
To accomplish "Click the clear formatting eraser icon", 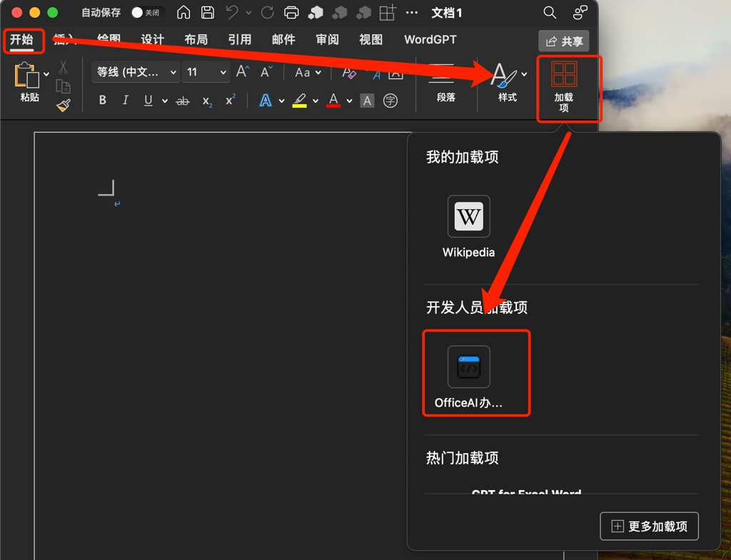I will tap(348, 73).
